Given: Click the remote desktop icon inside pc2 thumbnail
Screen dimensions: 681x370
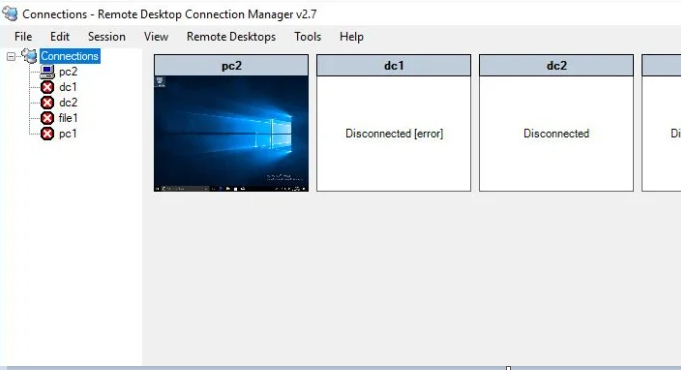Looking at the screenshot, I should tap(160, 82).
